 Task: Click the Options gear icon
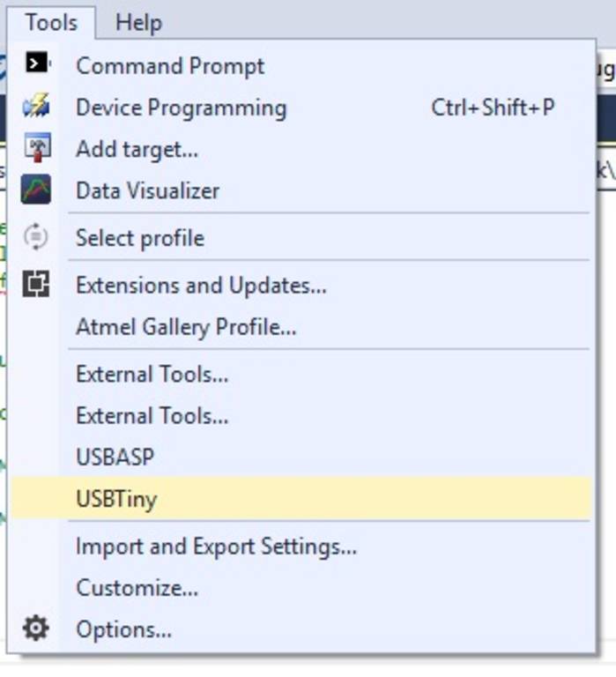(x=36, y=629)
